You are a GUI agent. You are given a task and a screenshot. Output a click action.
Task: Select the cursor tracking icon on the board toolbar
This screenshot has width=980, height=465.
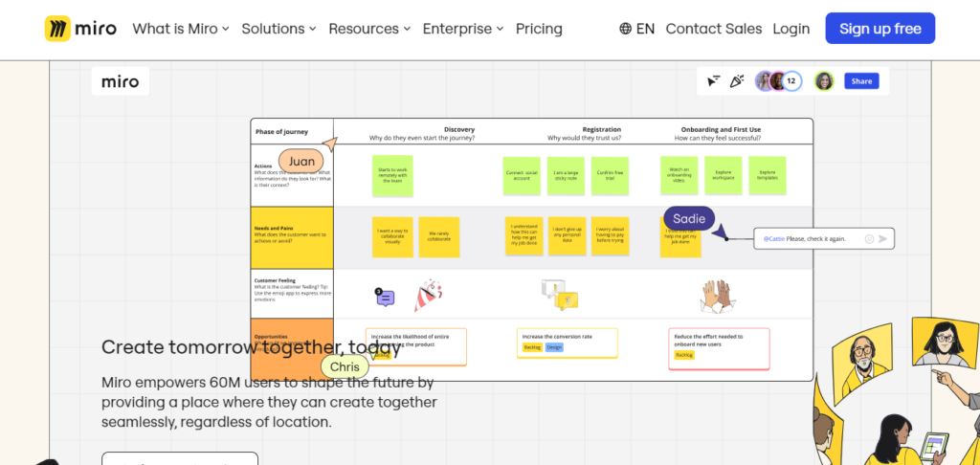pos(713,81)
